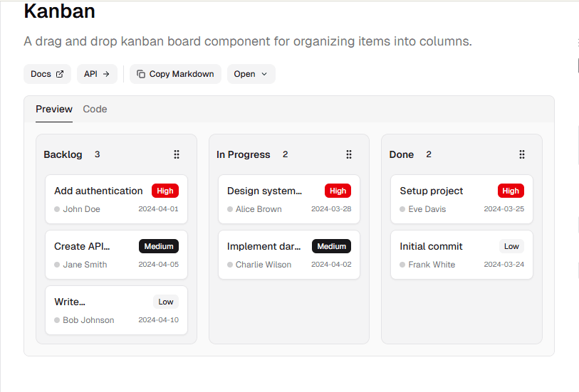The width and height of the screenshot is (579, 392).
Task: Click the Implement dark mode card title
Action: 264,246
